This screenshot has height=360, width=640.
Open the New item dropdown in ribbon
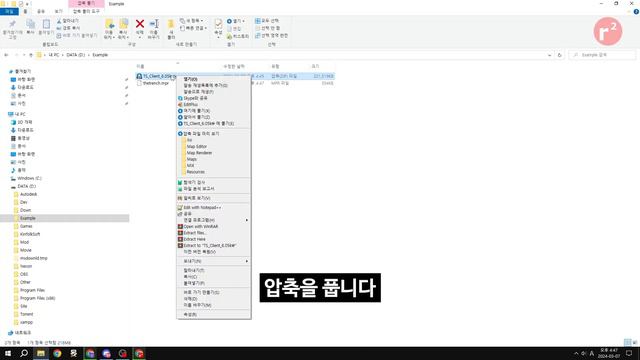191,21
